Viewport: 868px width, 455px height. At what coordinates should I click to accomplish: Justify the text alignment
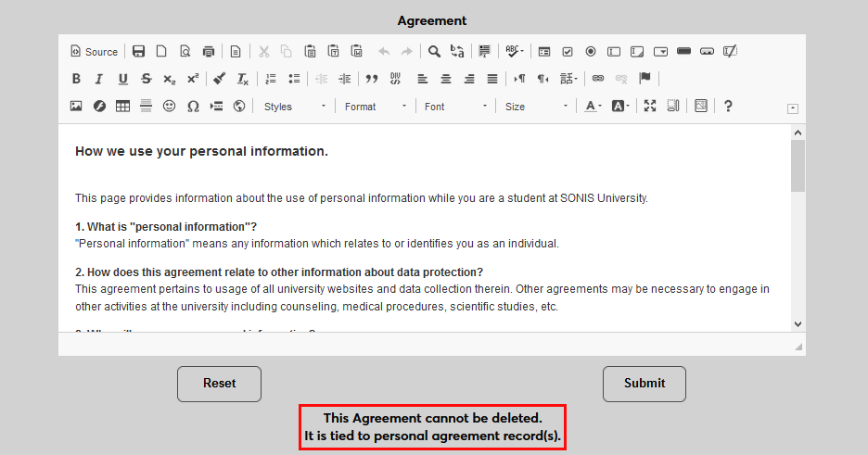(x=492, y=79)
